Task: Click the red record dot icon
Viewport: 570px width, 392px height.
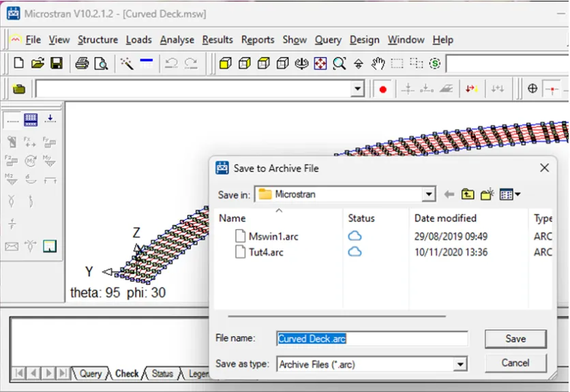Action: (382, 89)
